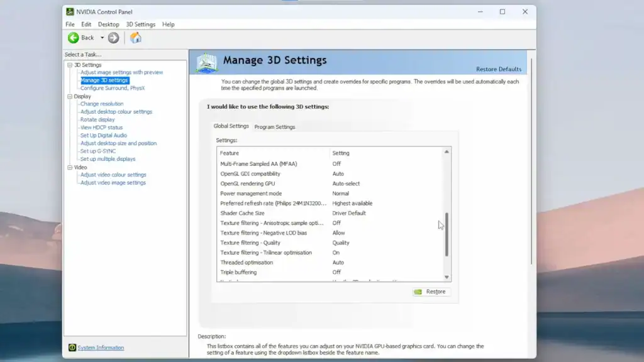Viewport: 644px width, 362px height.
Task: Collapse the 3D Settings tree node
Action: (70, 65)
